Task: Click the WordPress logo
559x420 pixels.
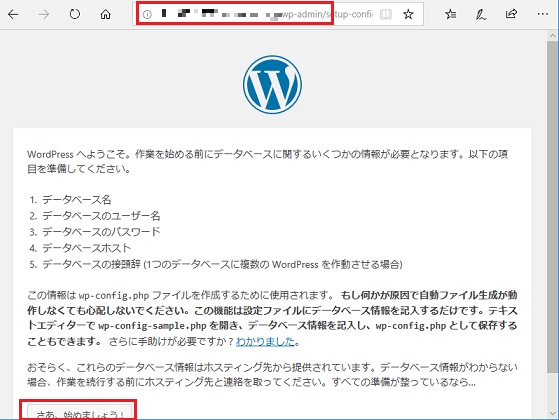Action: [272, 84]
